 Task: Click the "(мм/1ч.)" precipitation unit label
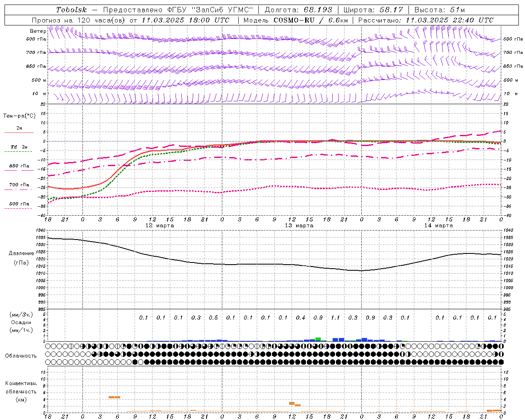click(x=21, y=330)
